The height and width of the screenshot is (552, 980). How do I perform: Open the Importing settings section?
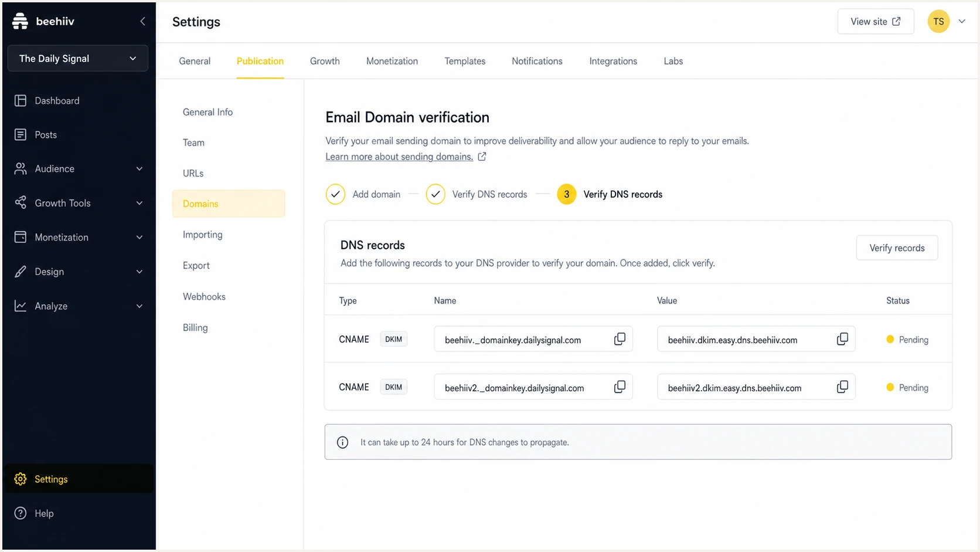pyautogui.click(x=202, y=235)
